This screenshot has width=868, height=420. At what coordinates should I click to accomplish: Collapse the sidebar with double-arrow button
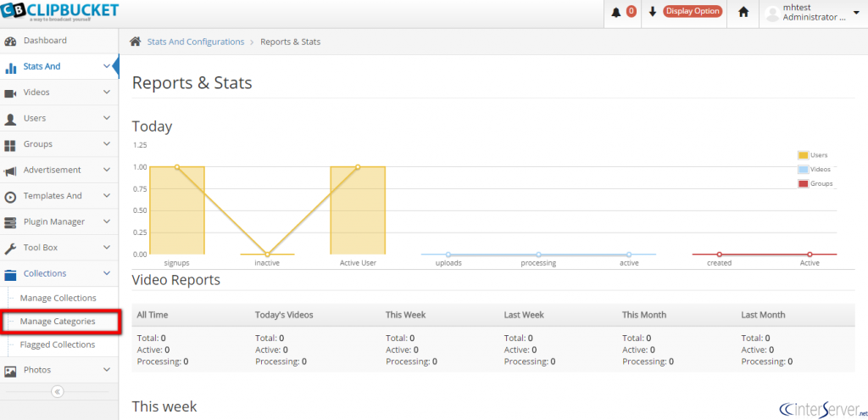click(58, 392)
